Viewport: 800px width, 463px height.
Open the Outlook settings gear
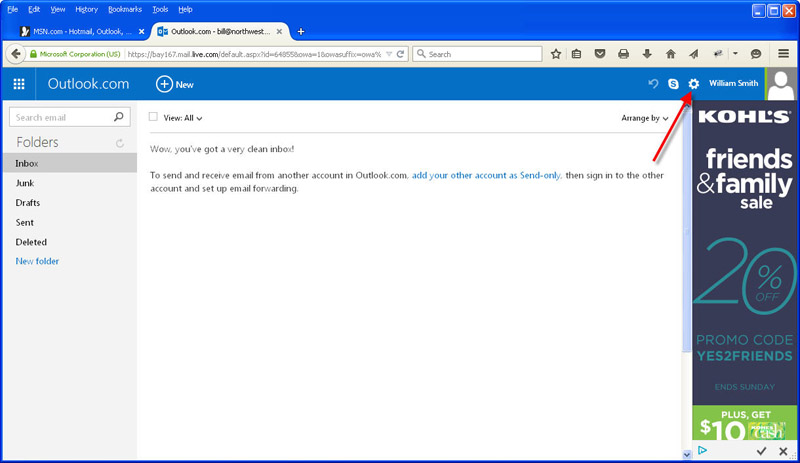tap(693, 84)
